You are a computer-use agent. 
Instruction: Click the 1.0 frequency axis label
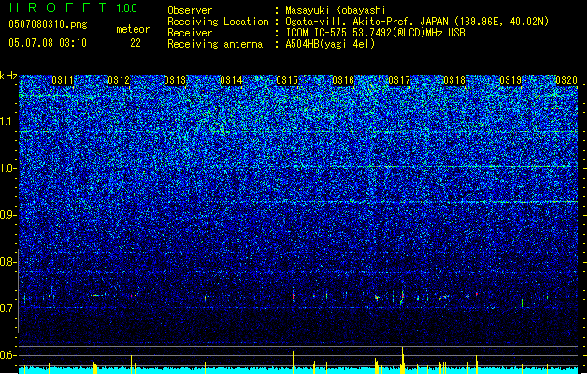pos(8,168)
